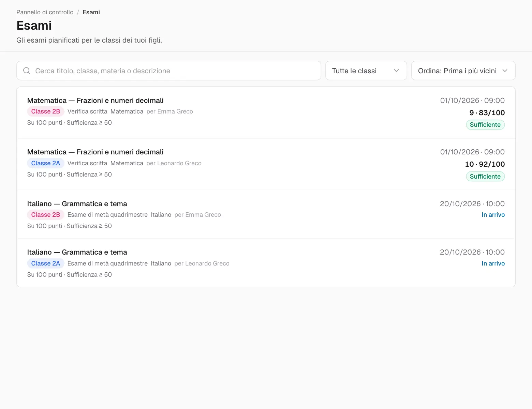Open Emma Greco's Italiano exam row
Screen dimensions: 532x409
click(266, 214)
